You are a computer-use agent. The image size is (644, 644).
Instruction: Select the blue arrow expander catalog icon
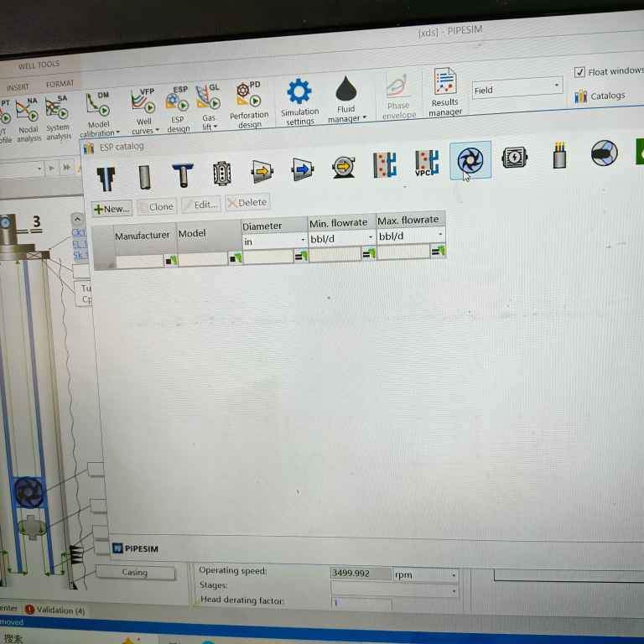tap(303, 169)
